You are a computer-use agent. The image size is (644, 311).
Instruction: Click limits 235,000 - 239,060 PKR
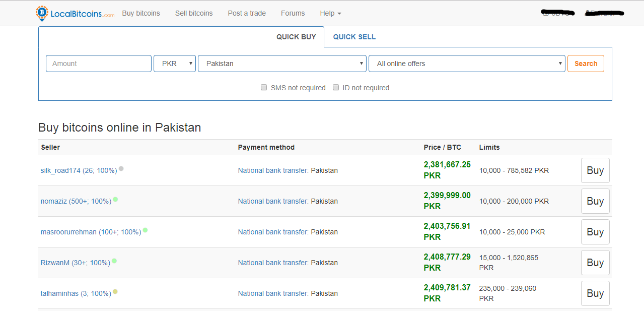508,293
